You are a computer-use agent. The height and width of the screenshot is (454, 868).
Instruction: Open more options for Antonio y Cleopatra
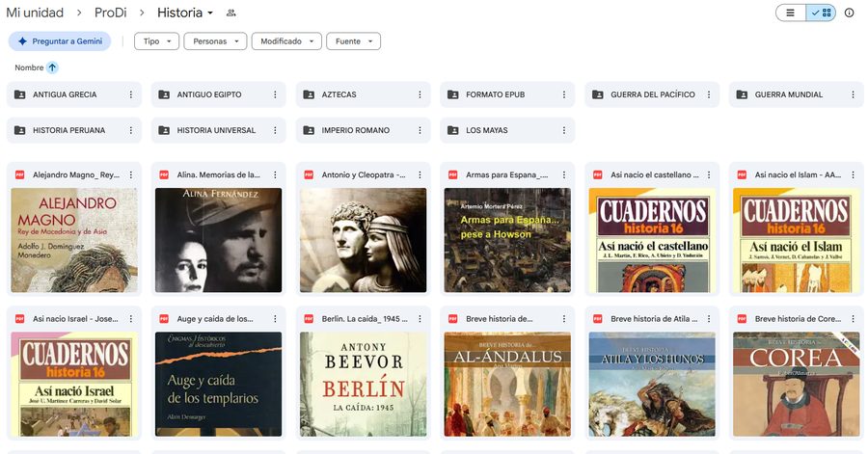420,174
